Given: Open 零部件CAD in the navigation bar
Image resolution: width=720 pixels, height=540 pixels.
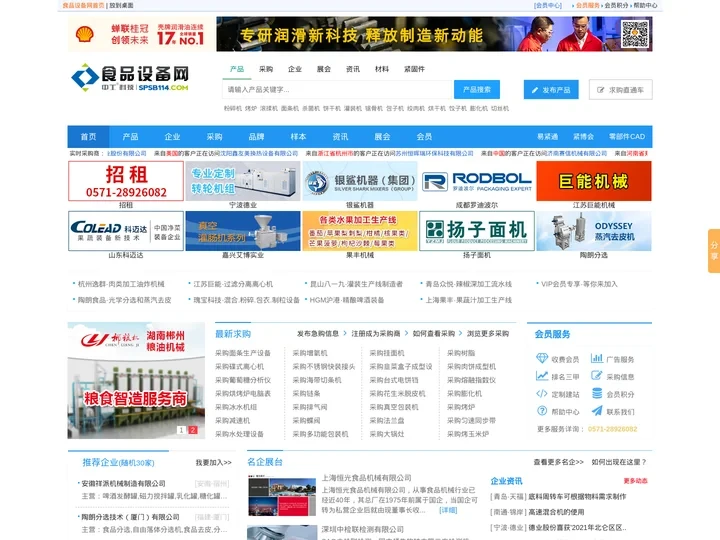Looking at the screenshot, I should point(627,136).
